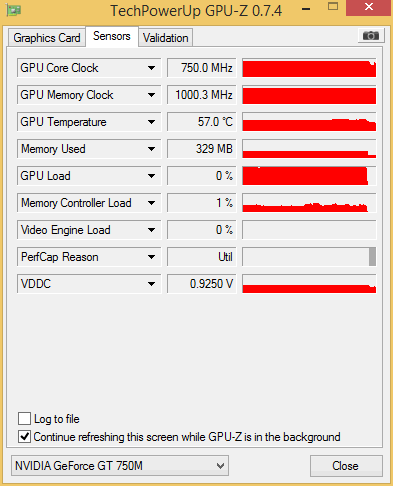Click the GPU Load red history graph

tap(309, 176)
